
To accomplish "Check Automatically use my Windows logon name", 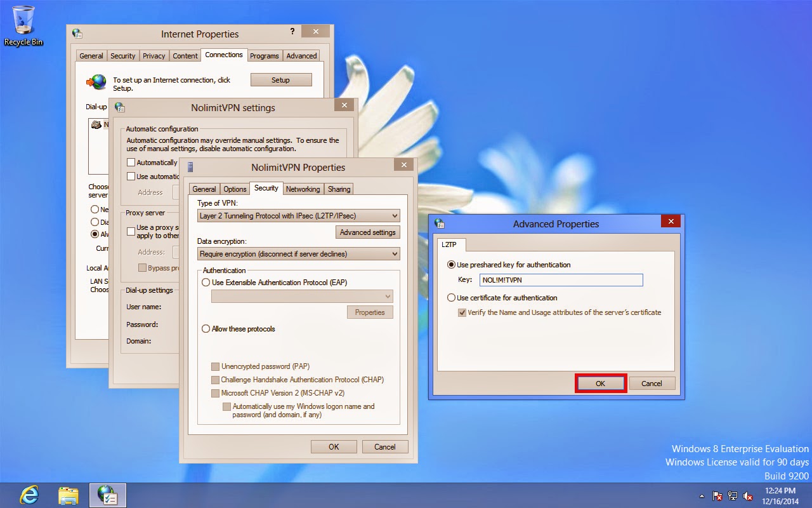I will [x=226, y=406].
